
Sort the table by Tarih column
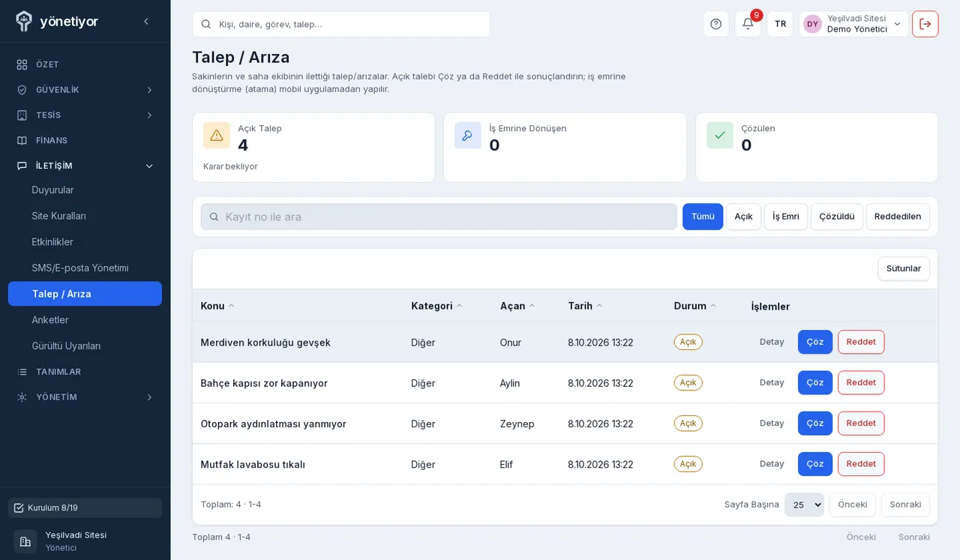click(586, 306)
